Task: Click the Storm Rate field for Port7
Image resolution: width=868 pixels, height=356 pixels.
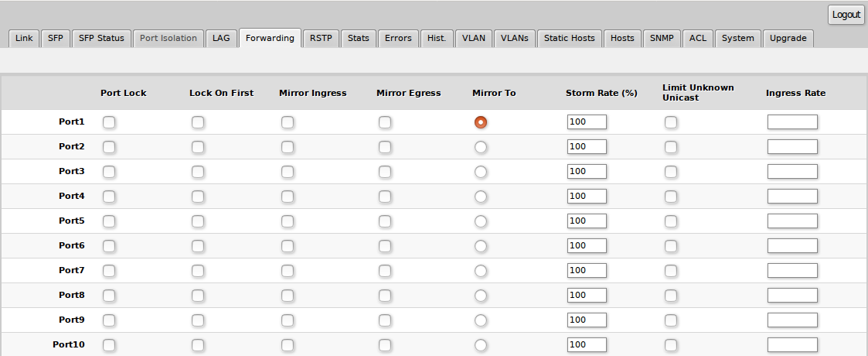Action: pyautogui.click(x=586, y=271)
